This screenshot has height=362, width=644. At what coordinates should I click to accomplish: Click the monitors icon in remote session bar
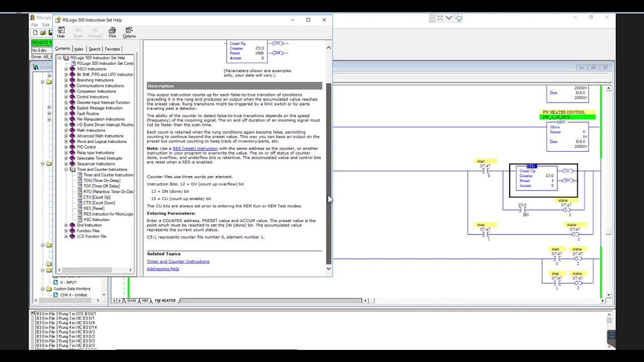pos(458,18)
